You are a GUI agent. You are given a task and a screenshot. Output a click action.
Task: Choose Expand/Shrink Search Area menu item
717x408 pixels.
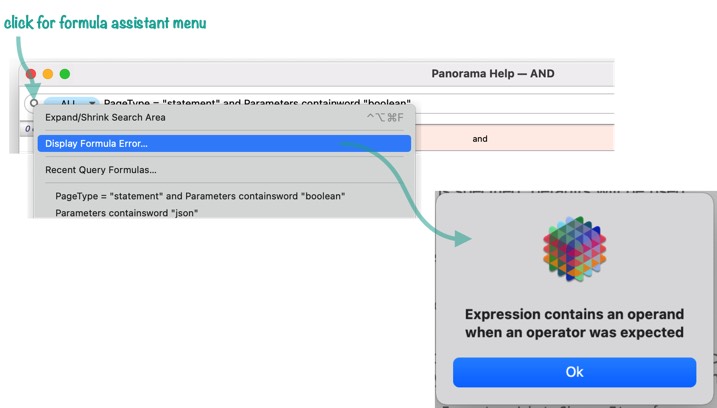(224, 118)
